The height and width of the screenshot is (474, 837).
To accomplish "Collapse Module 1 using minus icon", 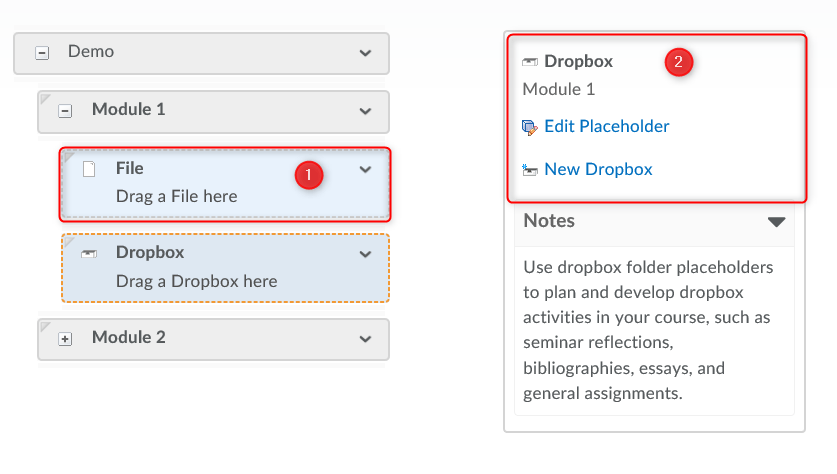I will click(65, 111).
